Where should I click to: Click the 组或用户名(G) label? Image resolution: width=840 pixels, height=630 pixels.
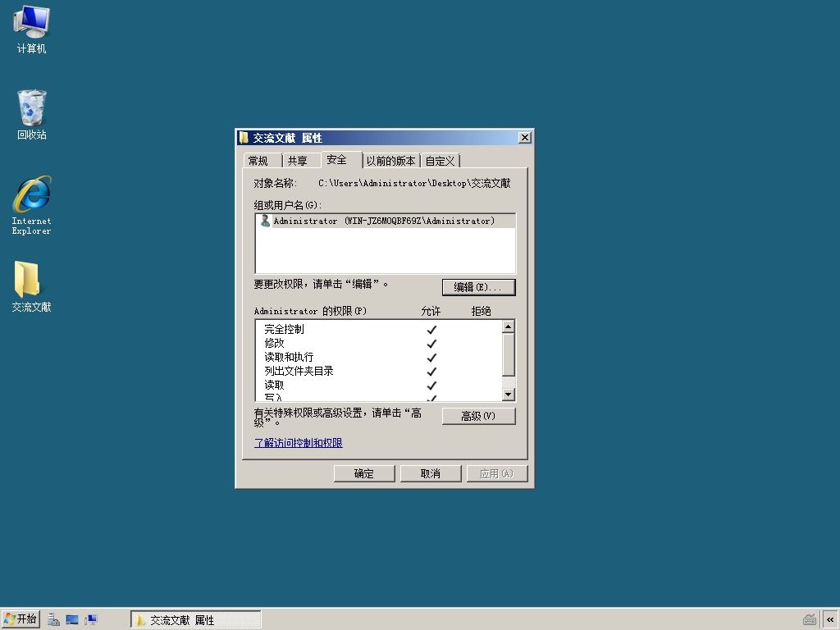pyautogui.click(x=288, y=205)
